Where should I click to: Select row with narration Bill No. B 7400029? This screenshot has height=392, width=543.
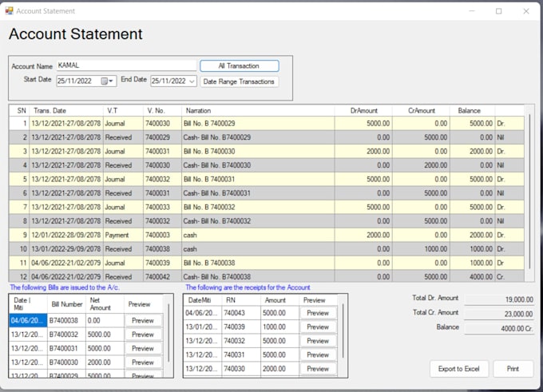266,124
